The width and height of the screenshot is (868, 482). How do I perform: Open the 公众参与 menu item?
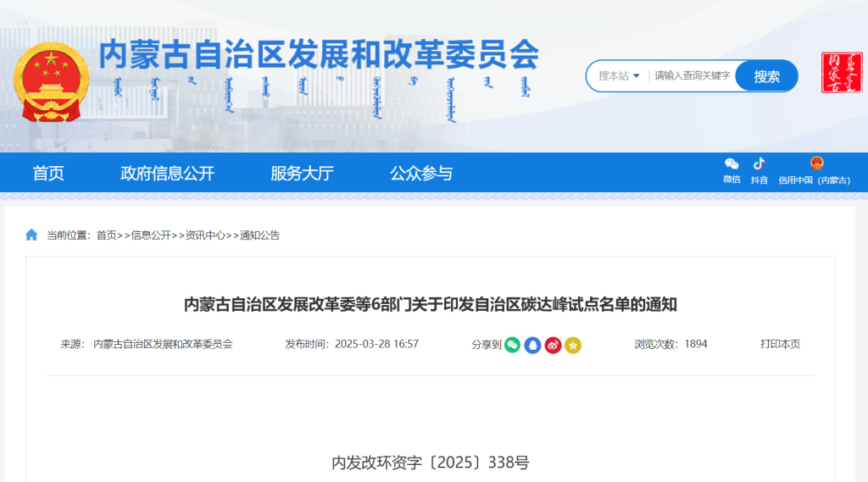(421, 173)
